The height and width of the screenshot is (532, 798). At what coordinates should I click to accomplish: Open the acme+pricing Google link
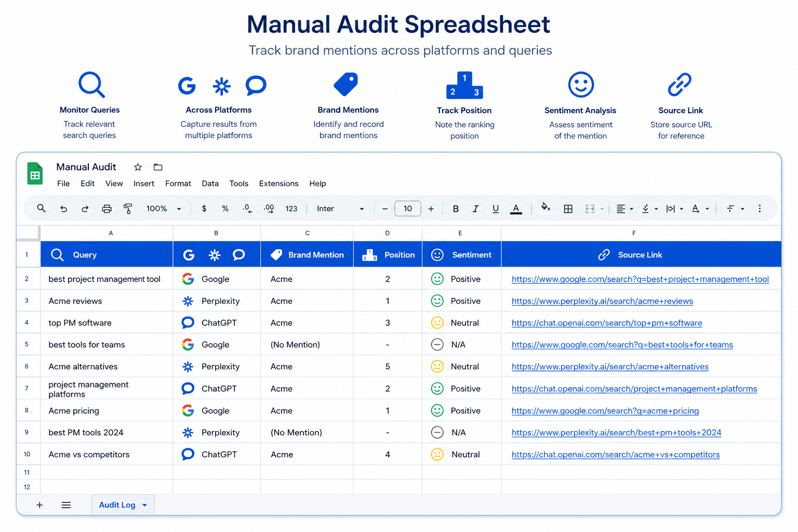click(605, 410)
